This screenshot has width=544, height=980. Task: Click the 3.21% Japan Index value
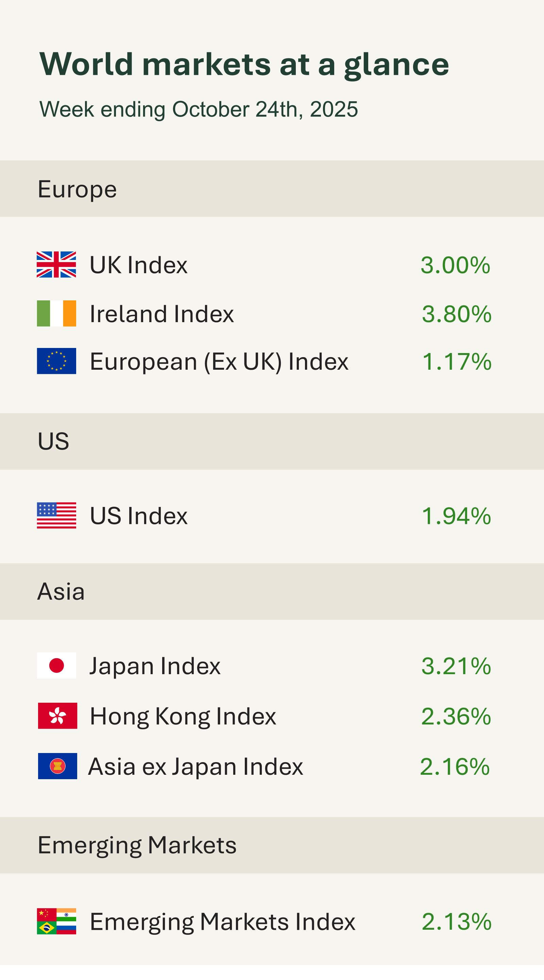tap(456, 666)
